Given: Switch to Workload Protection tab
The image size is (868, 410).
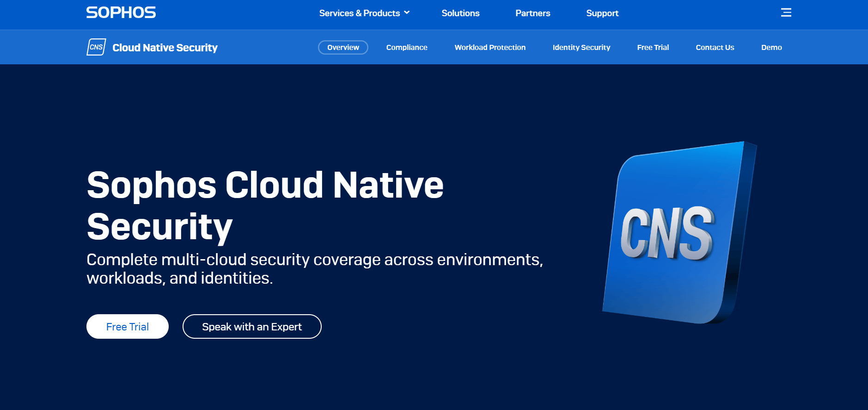Looking at the screenshot, I should [490, 47].
